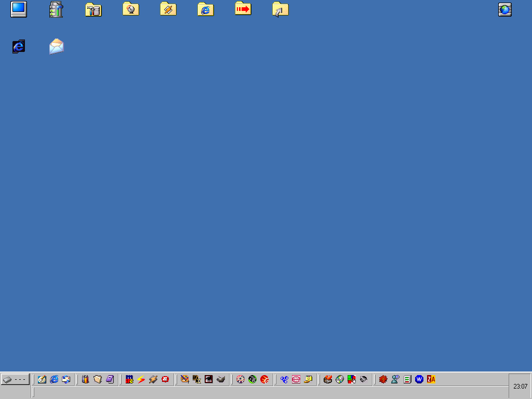This screenshot has height=399, width=532.
Task: Click the yellow lightning bolt taskbar icon
Action: (141, 379)
